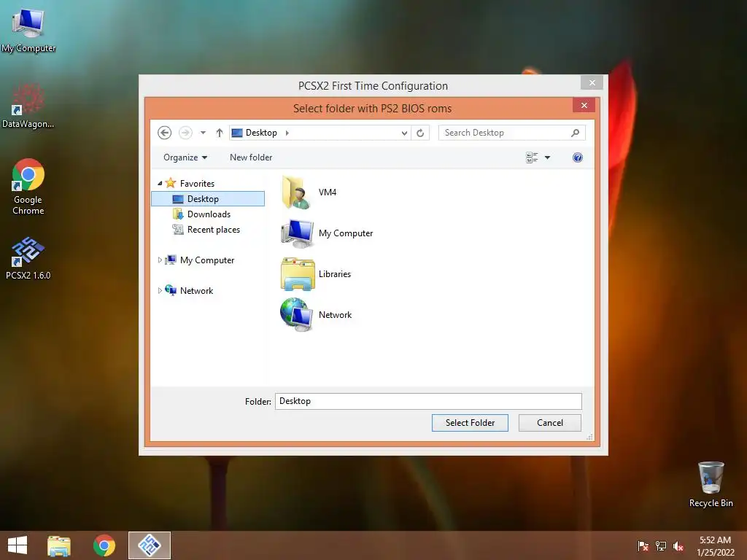Click the Desktop breadcrumb in address bar
The width and height of the screenshot is (747, 560).
tap(261, 133)
